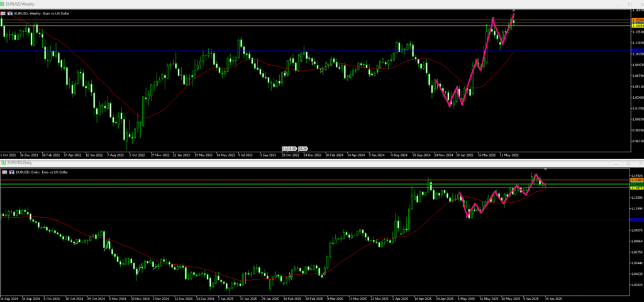The image size is (644, 302).
Task: Click 1.15920 on Daily price scale
Action: pos(637,176)
